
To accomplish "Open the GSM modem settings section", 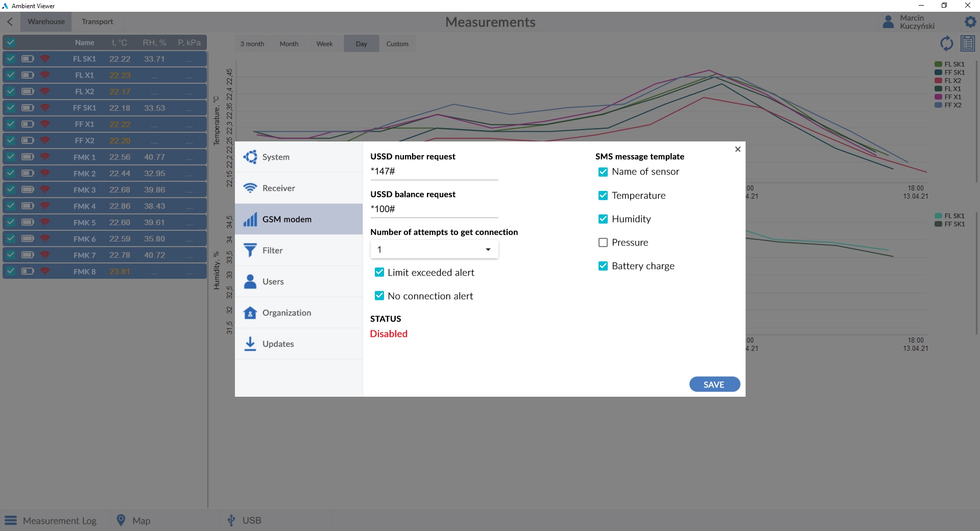I will (x=286, y=219).
